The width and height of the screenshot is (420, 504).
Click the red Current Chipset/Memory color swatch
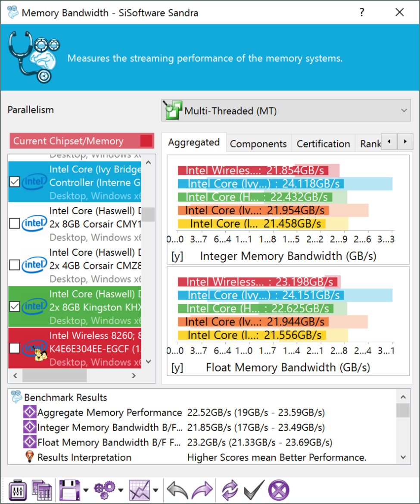click(146, 141)
